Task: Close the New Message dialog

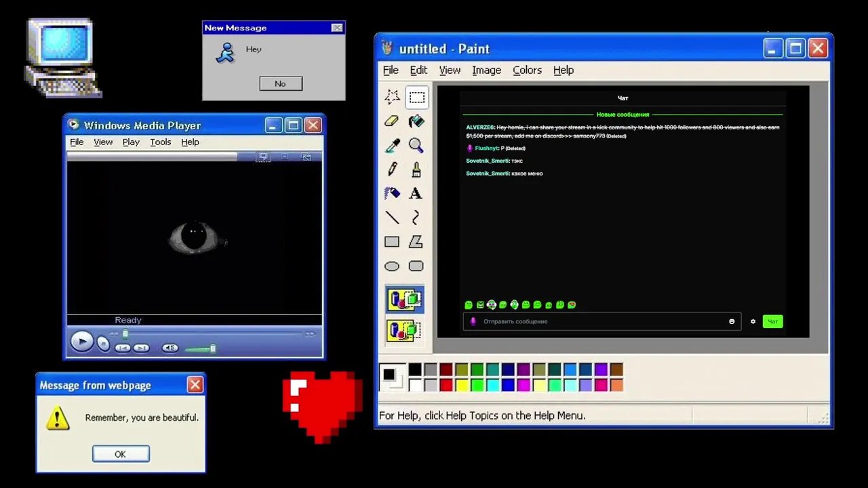Action: [337, 28]
